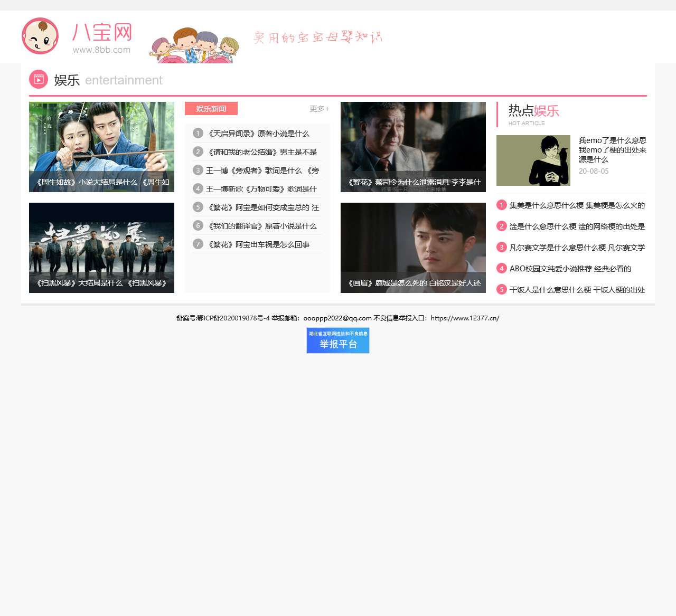Select the 娱乐新闻 tab

point(211,108)
